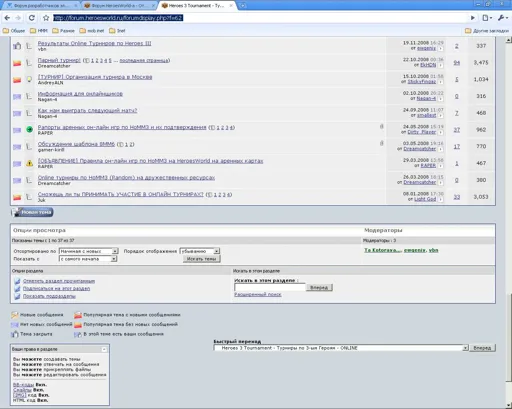Image resolution: width=512 pixels, height=409 pixels.
Task: Open the sort-by dropdown
Action: tap(88, 251)
